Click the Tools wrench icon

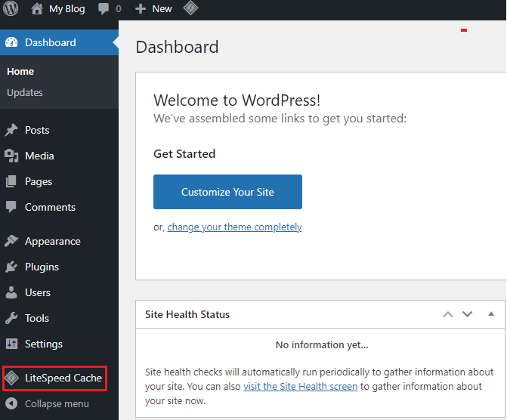tap(11, 318)
